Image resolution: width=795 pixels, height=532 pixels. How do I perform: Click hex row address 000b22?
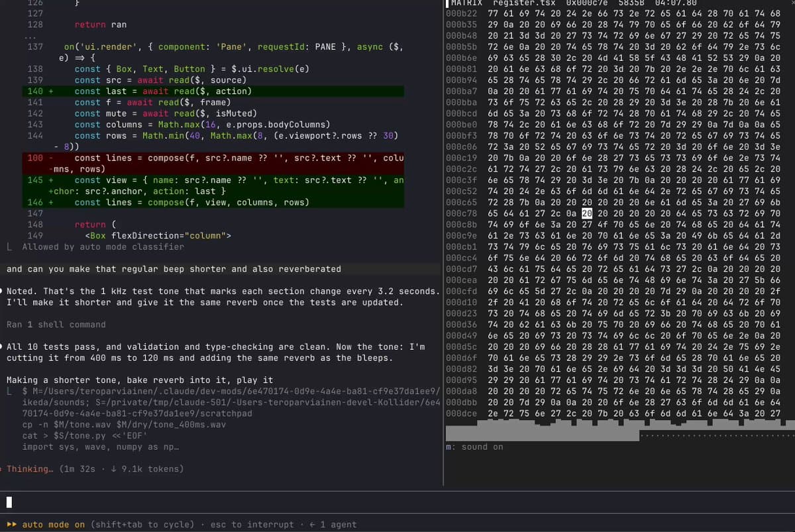462,13
